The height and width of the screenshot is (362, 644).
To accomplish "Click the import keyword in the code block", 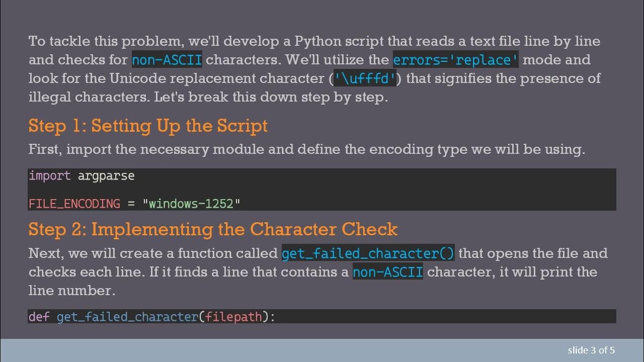I will point(50,176).
